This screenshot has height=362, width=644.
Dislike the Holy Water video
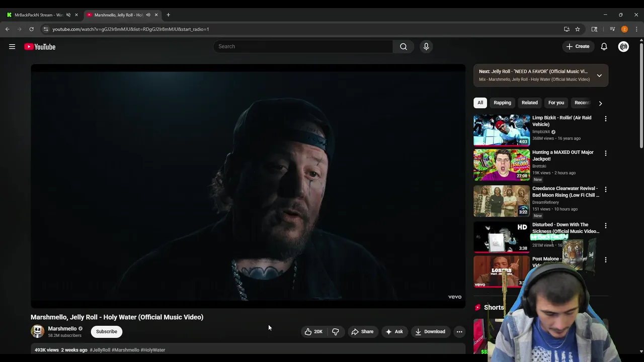pyautogui.click(x=336, y=331)
